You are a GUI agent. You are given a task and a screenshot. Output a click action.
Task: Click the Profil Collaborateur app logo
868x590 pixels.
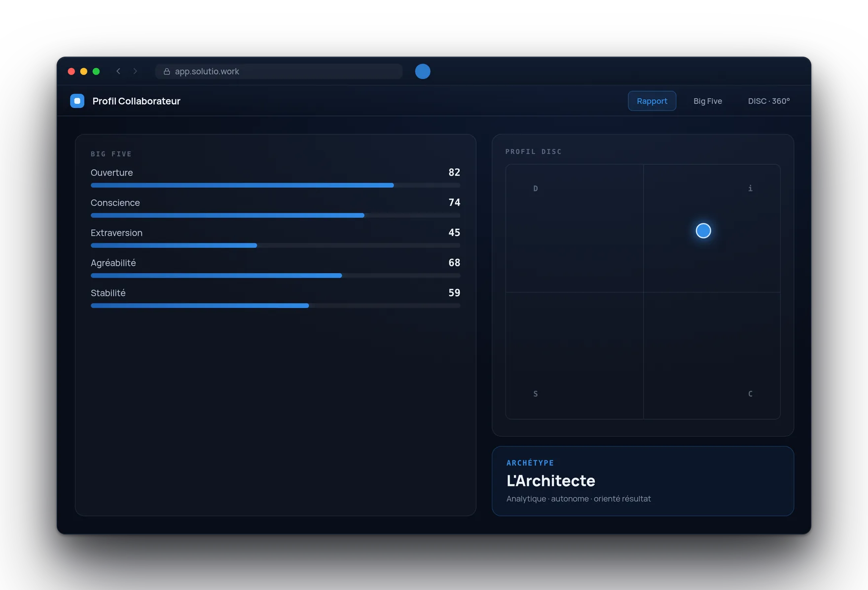click(77, 101)
